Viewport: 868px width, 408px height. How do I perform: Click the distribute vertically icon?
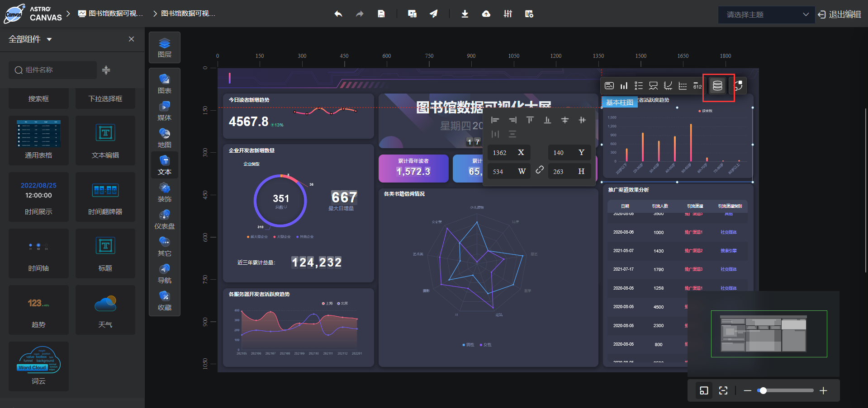[512, 134]
